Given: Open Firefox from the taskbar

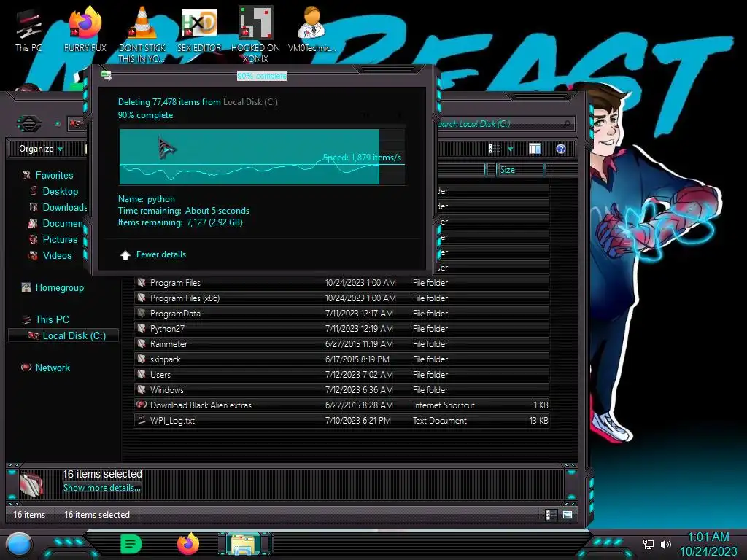Looking at the screenshot, I should click(188, 544).
